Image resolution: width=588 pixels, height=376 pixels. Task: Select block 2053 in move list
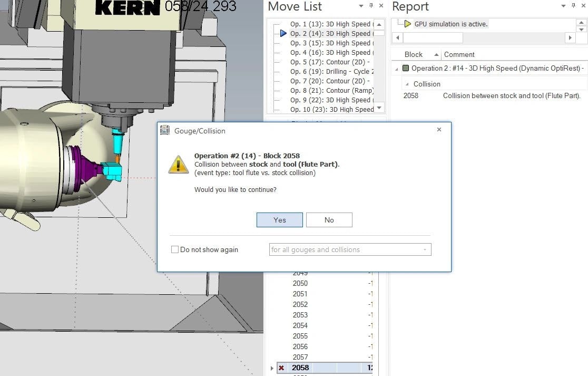pyautogui.click(x=300, y=315)
